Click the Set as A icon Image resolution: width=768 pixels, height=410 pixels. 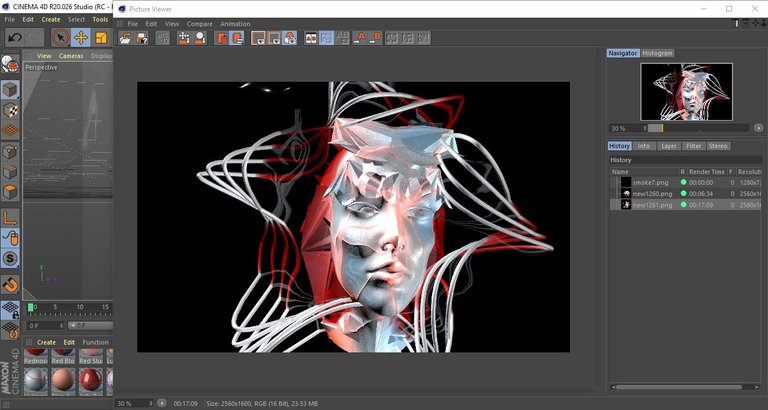[360, 38]
